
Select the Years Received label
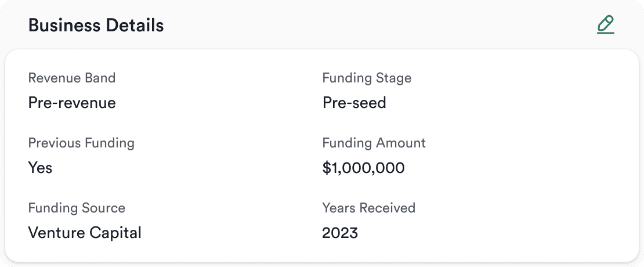pos(368,208)
